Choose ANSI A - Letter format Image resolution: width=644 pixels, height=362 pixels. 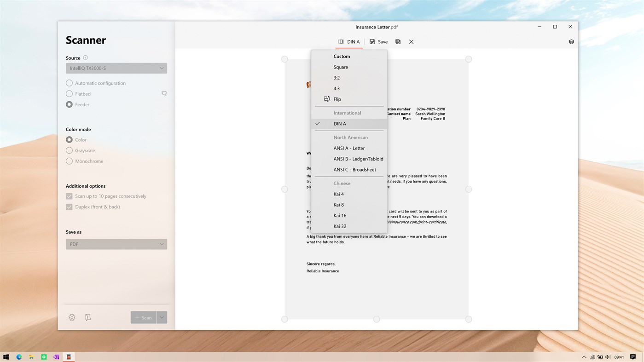point(349,148)
